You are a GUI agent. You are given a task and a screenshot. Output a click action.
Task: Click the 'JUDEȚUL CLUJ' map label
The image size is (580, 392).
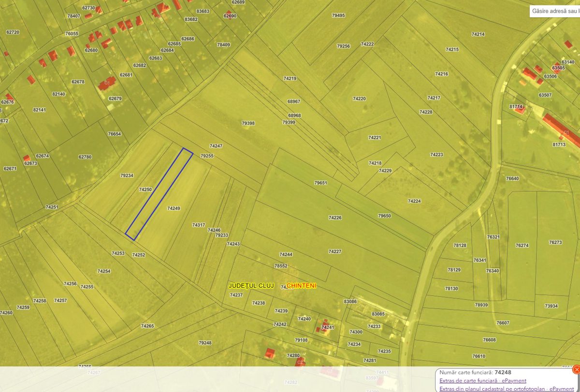pyautogui.click(x=251, y=286)
